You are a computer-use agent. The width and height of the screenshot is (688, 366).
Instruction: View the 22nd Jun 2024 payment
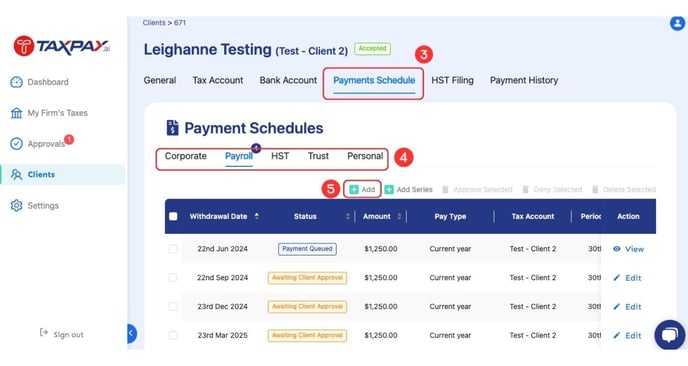pos(628,249)
